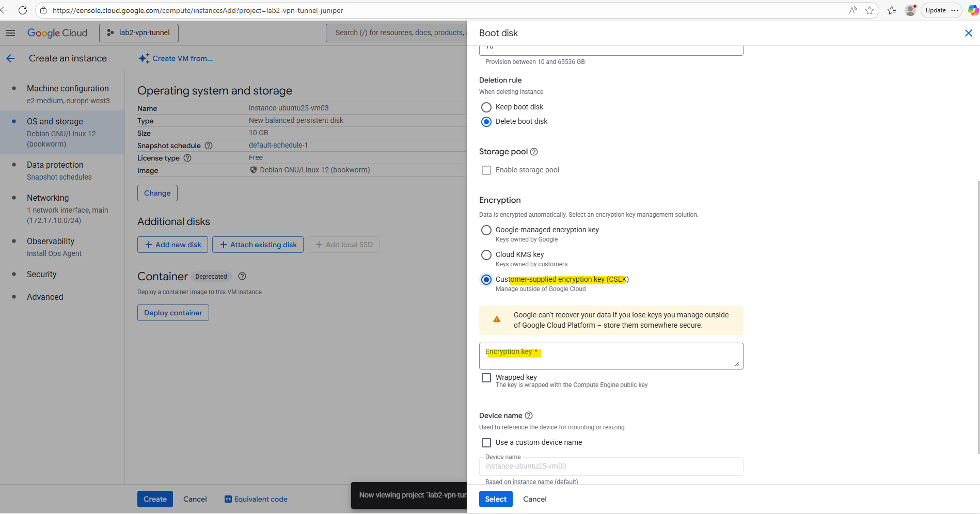
Task: Click the CSEK key-loss warning icon
Action: (x=497, y=319)
